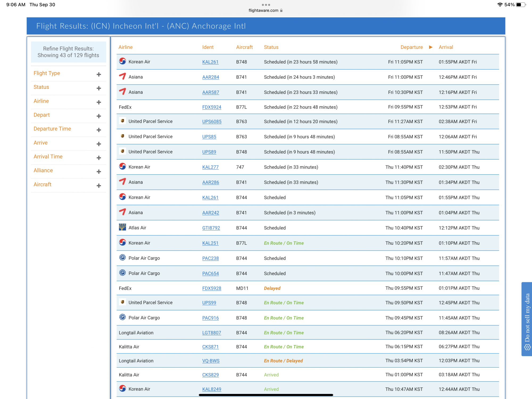Viewport: 532px width, 399px height.
Task: Expand the Aircraft filter
Action: 99,186
